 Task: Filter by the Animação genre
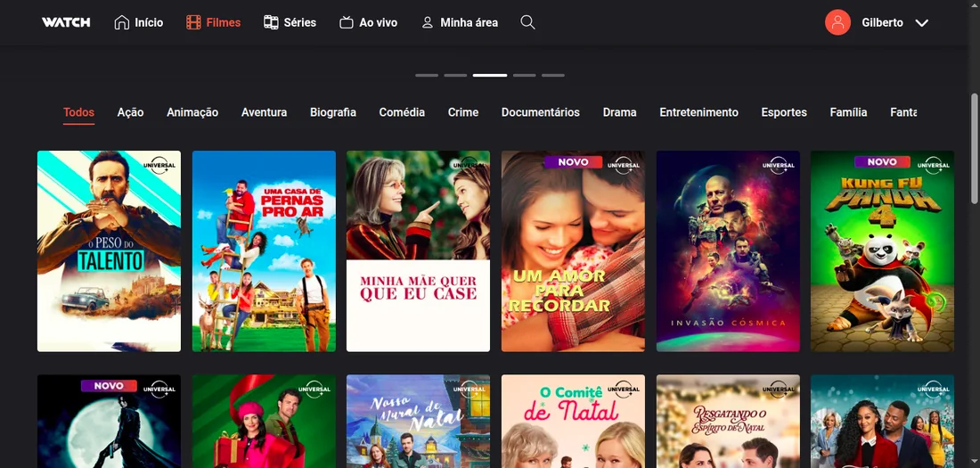(192, 112)
